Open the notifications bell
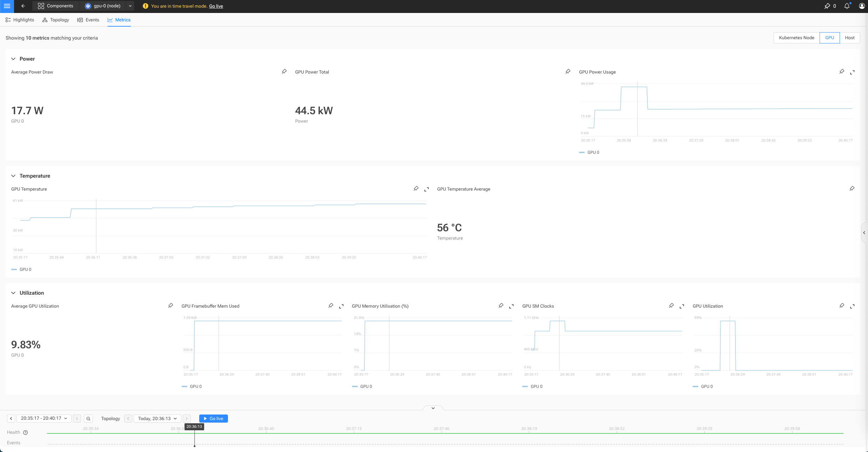 click(x=847, y=6)
